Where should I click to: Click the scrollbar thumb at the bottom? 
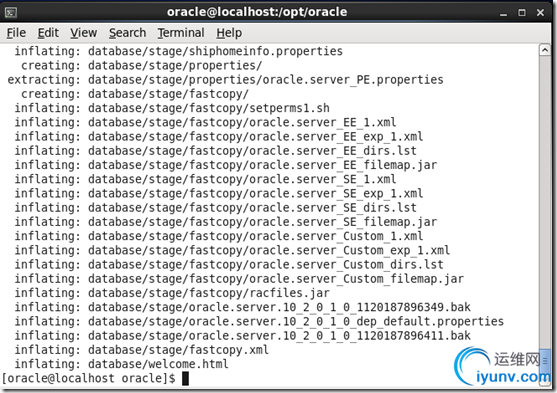(545, 362)
